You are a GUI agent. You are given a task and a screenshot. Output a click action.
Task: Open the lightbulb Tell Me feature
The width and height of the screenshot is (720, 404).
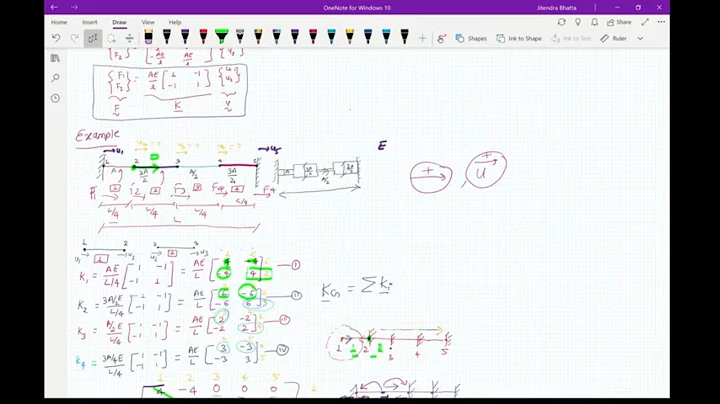578,22
